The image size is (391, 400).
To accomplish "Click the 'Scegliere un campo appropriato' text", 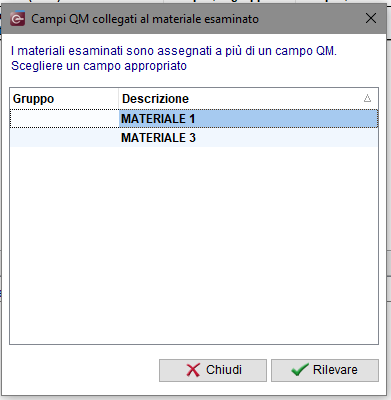I will [x=99, y=66].
